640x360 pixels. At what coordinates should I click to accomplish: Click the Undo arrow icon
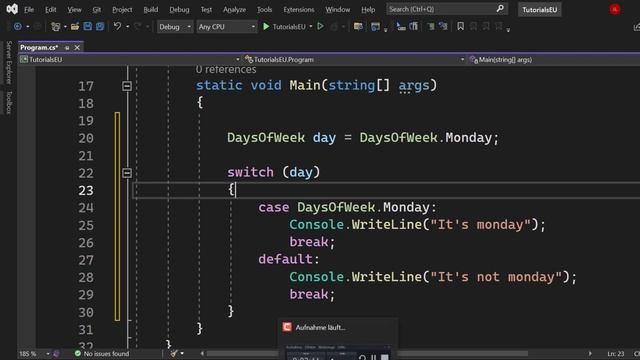(x=117, y=27)
